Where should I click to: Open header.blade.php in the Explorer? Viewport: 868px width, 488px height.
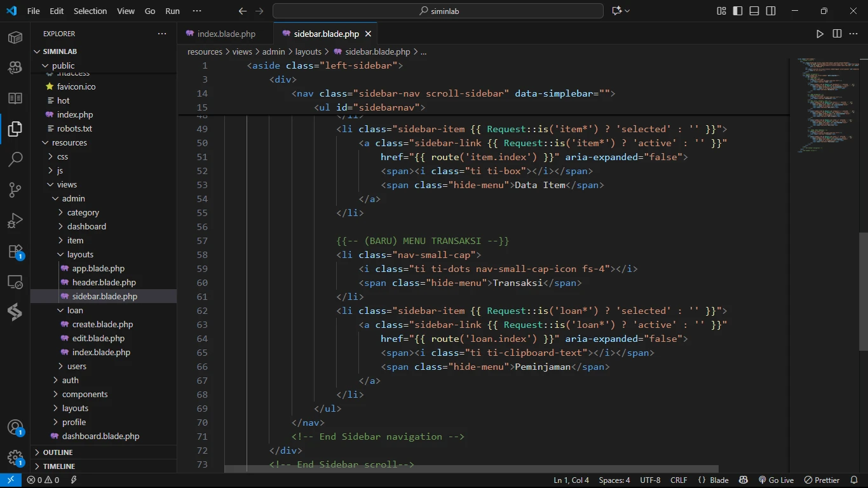point(104,282)
